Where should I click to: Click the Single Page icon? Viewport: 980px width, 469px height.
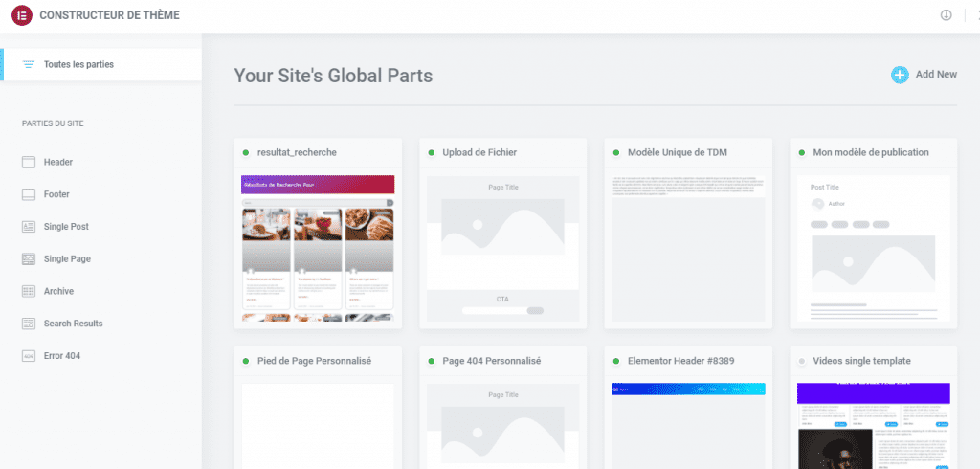[x=29, y=258]
